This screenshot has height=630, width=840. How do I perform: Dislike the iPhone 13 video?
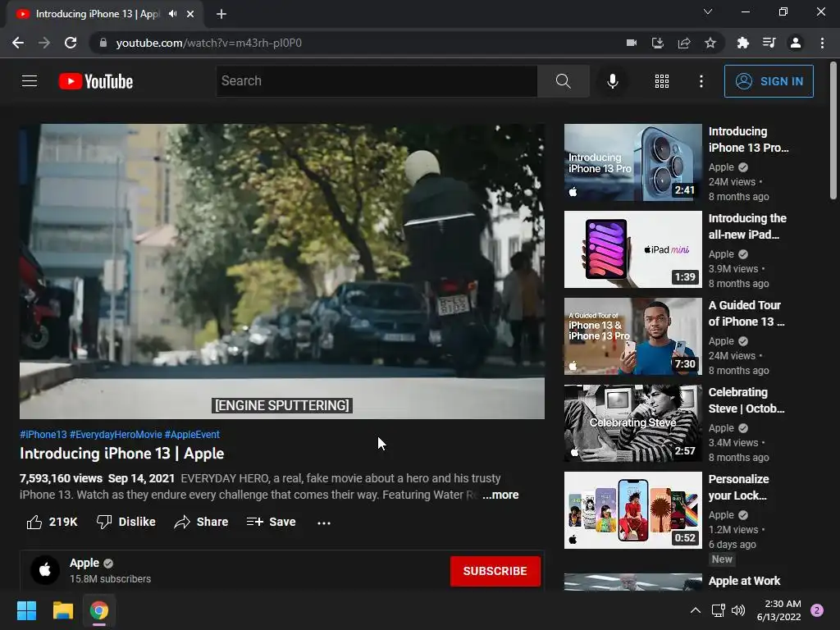[126, 522]
